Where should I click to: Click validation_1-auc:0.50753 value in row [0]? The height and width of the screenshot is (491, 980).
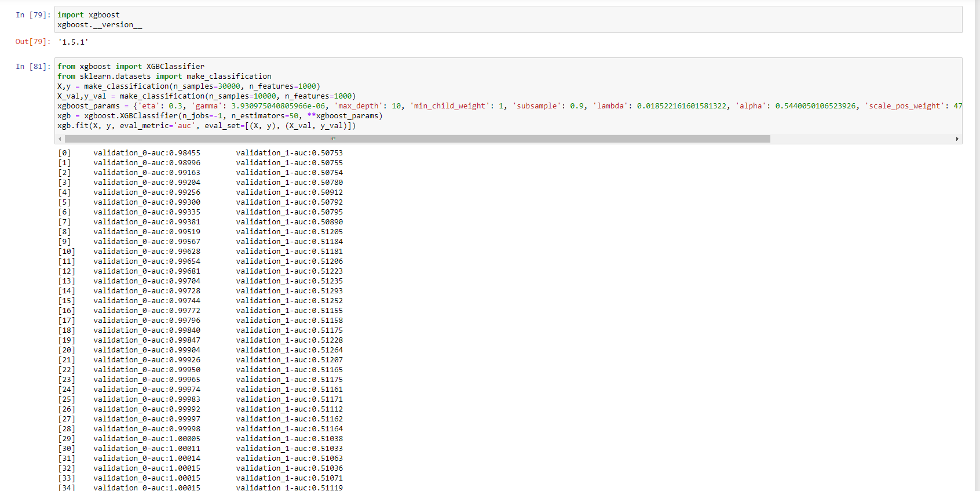pos(290,153)
